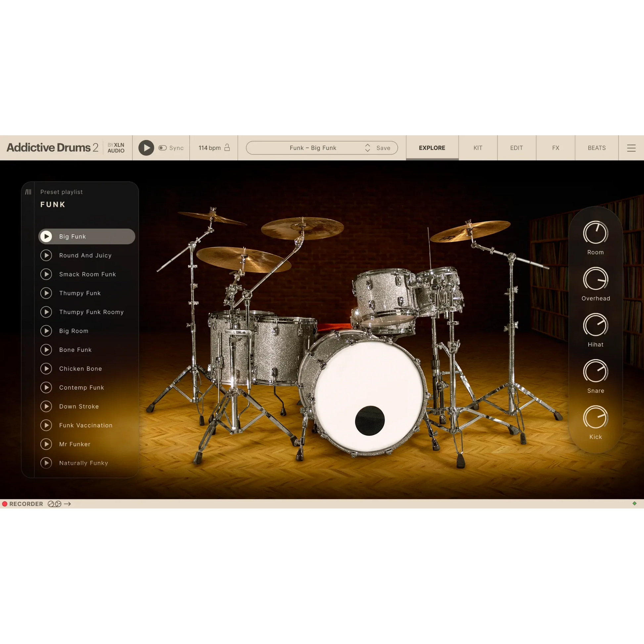Screen dimensions: 644x644
Task: Switch to the FX tab
Action: pos(555,148)
